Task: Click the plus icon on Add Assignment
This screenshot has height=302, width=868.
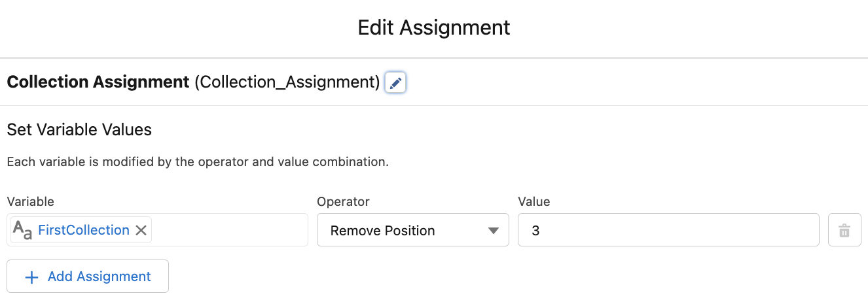Action: pyautogui.click(x=31, y=277)
